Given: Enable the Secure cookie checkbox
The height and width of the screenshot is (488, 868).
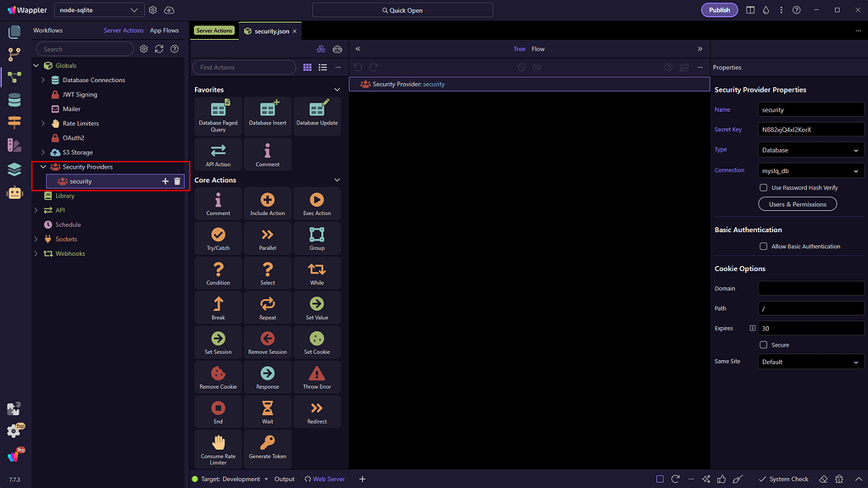Looking at the screenshot, I should tap(764, 345).
